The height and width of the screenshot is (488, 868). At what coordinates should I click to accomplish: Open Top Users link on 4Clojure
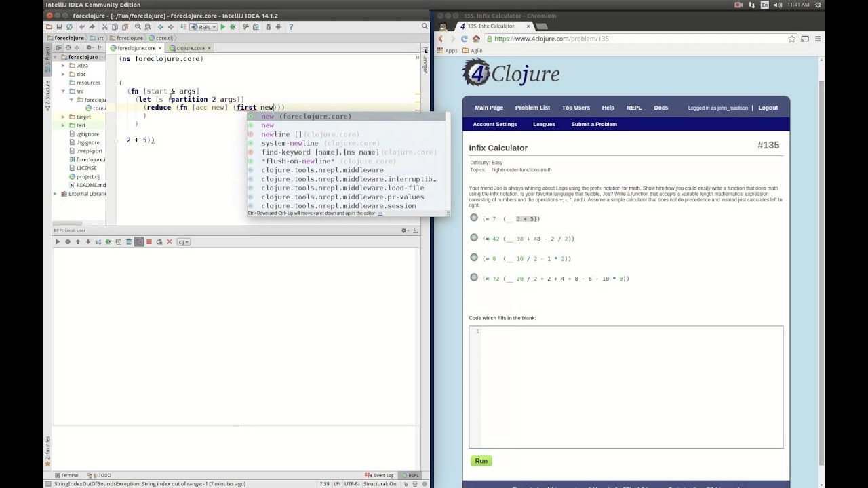click(576, 108)
